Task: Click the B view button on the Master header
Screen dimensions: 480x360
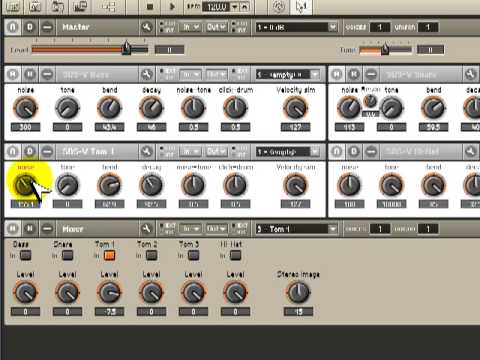Action: [30, 27]
